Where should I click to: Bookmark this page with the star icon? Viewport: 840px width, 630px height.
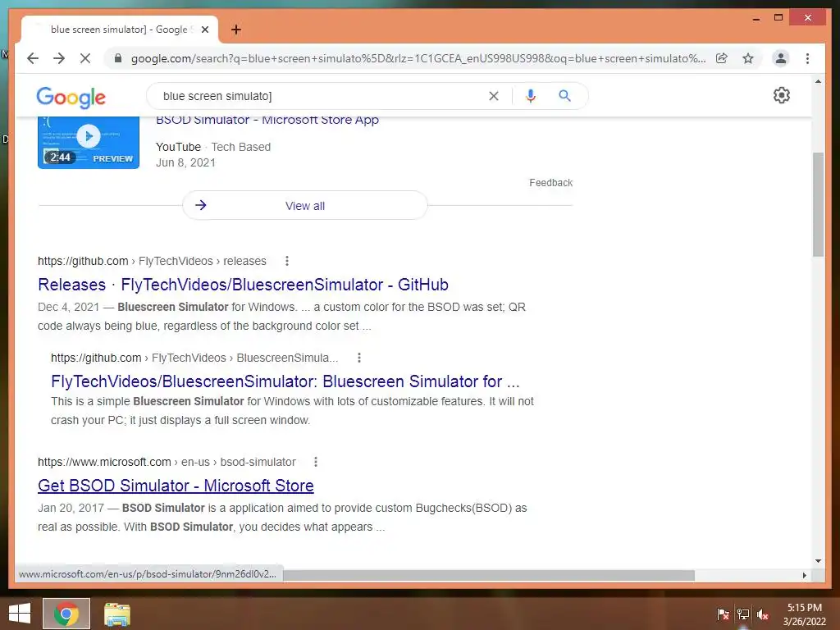pos(748,58)
